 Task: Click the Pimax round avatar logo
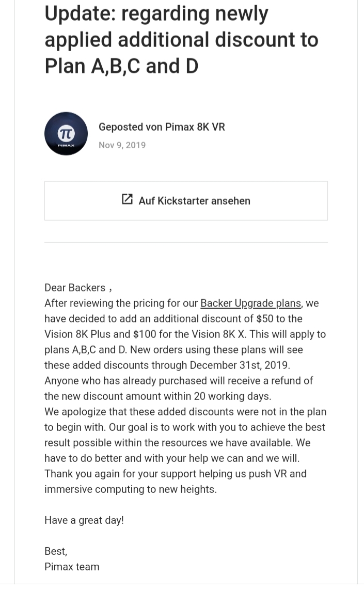[66, 134]
